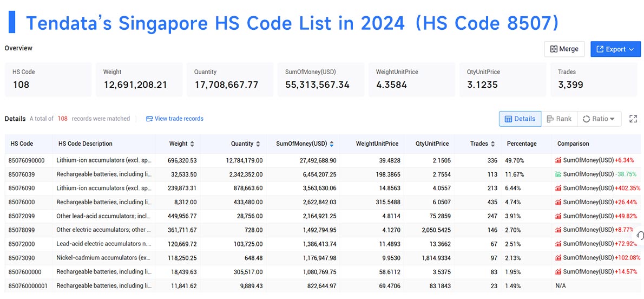Click the overview QtyUnitPrice value 3.1235
The height and width of the screenshot is (299, 644).
coord(482,85)
